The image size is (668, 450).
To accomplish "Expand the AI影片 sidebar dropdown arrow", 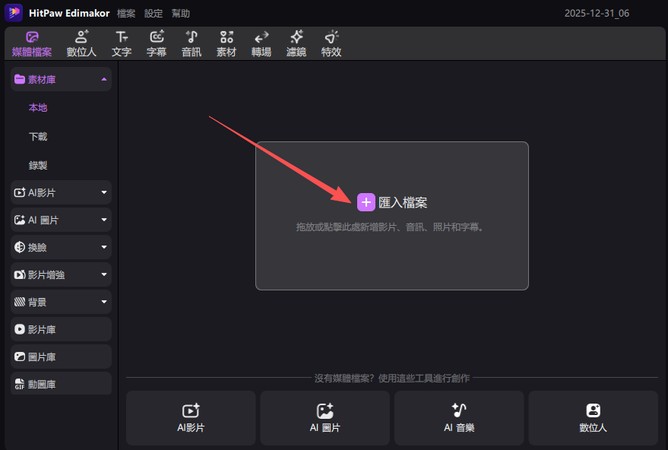I will 104,193.
